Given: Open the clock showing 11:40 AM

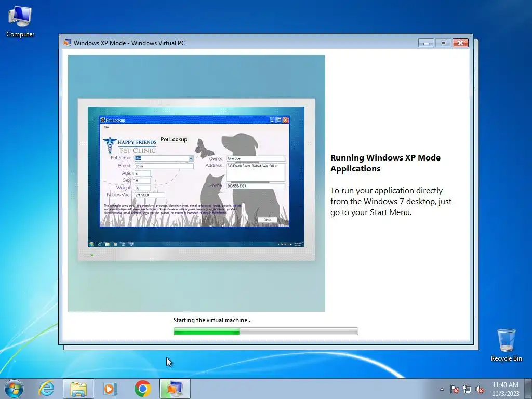Looking at the screenshot, I should [505, 389].
